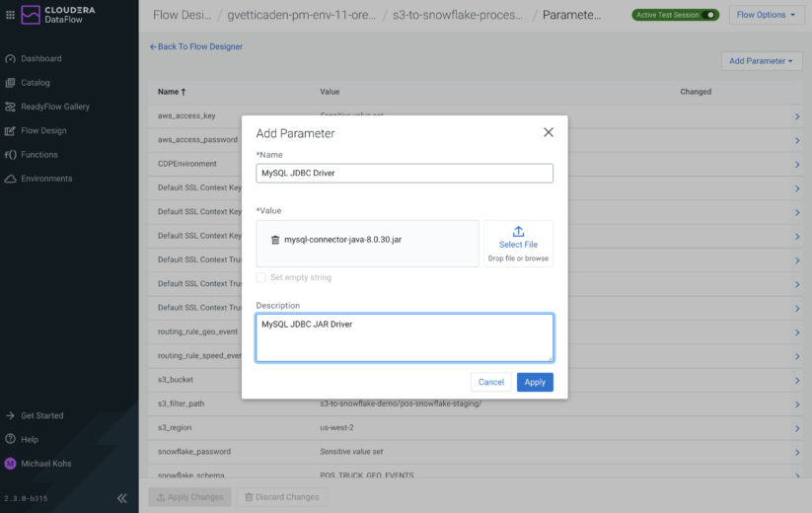Expand the CDPEnvironment row chevron
This screenshot has width=812, height=513.
[797, 165]
